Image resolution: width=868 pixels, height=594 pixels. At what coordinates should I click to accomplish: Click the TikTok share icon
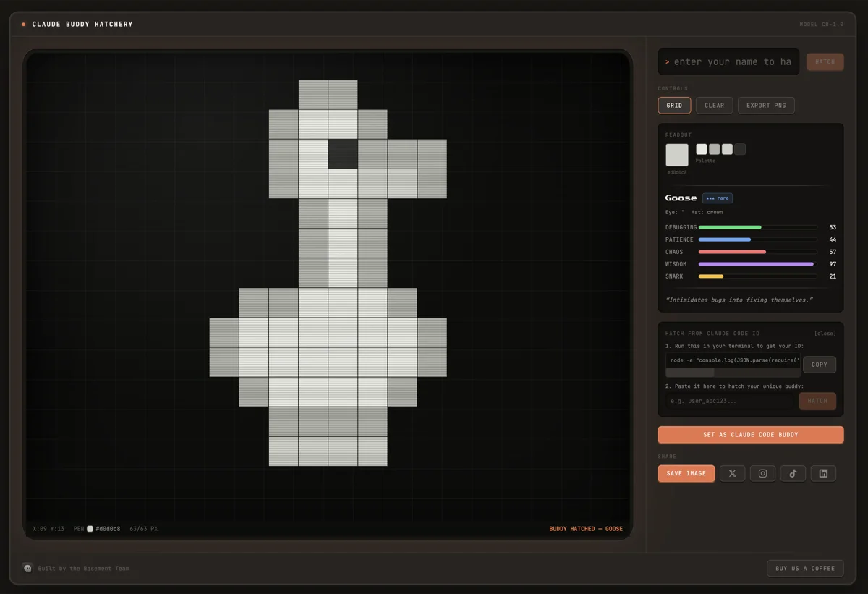click(x=793, y=473)
